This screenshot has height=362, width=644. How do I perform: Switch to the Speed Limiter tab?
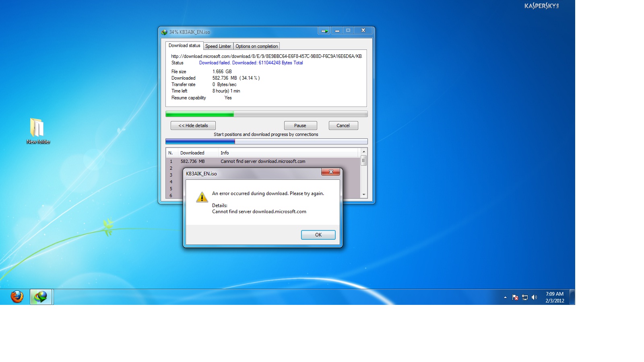(x=218, y=46)
